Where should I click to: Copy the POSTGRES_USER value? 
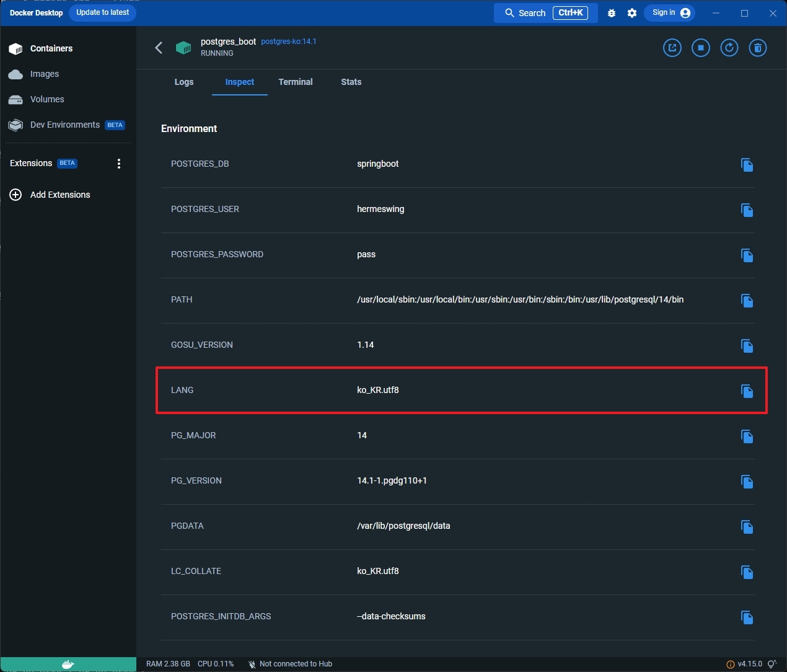tap(747, 210)
